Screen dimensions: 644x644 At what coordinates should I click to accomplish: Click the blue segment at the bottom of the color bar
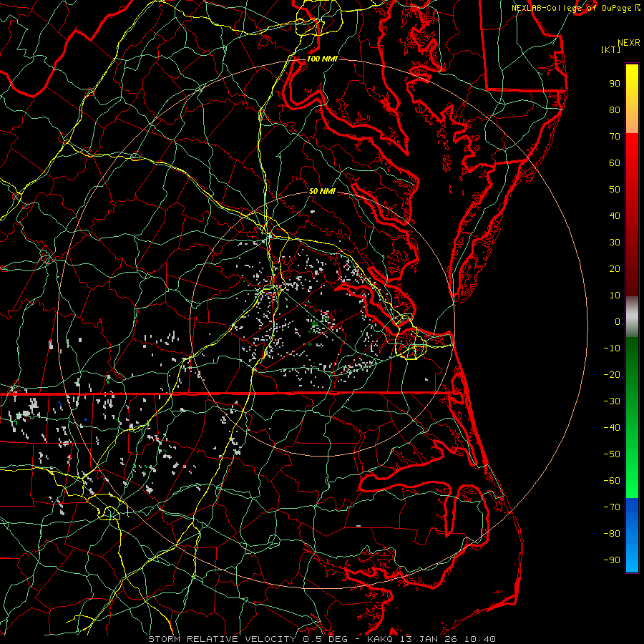pos(632,535)
